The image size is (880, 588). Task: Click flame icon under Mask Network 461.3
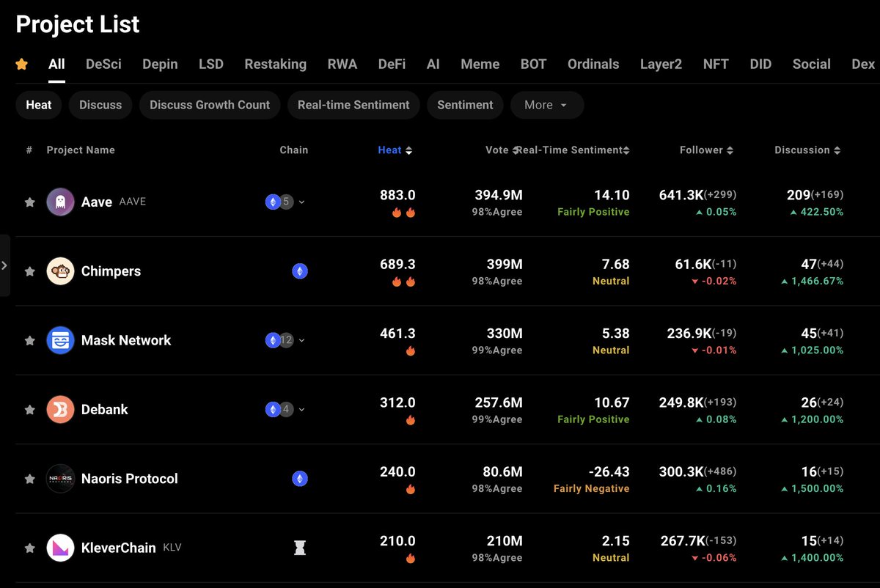[411, 350]
